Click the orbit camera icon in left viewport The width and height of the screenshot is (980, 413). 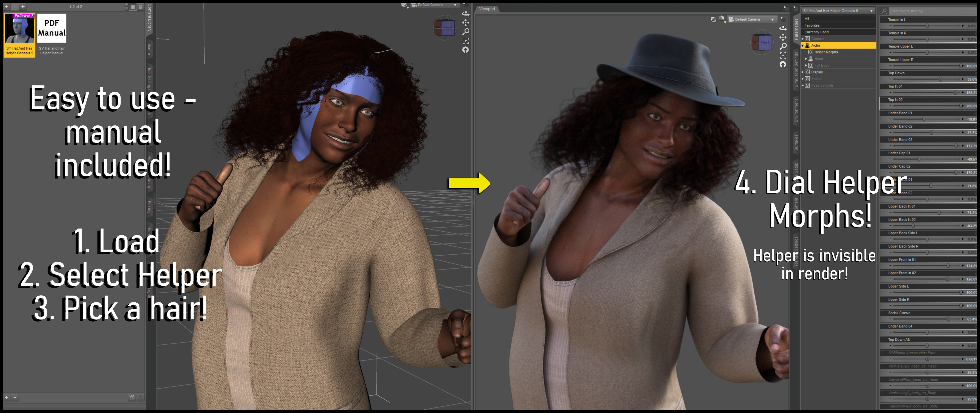465,13
